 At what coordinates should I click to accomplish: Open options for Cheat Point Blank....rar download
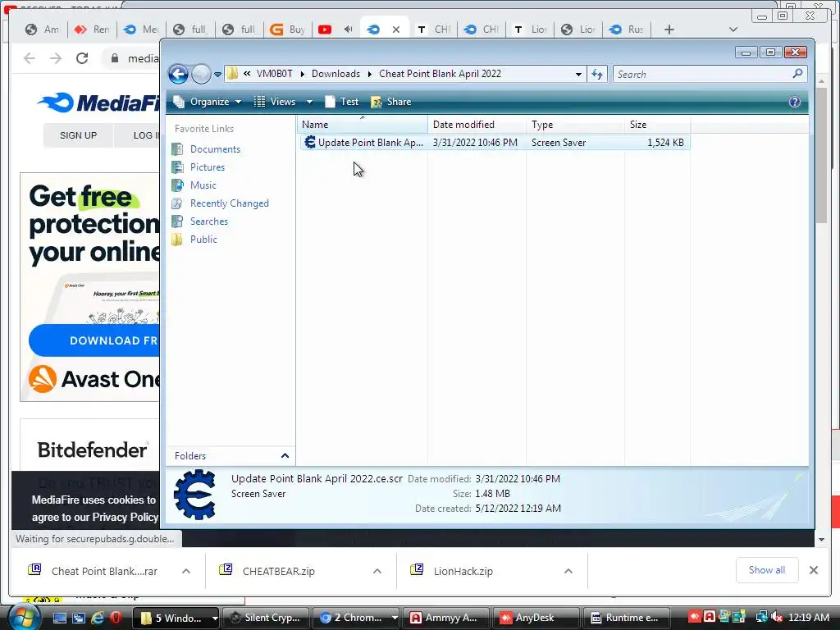tap(186, 571)
